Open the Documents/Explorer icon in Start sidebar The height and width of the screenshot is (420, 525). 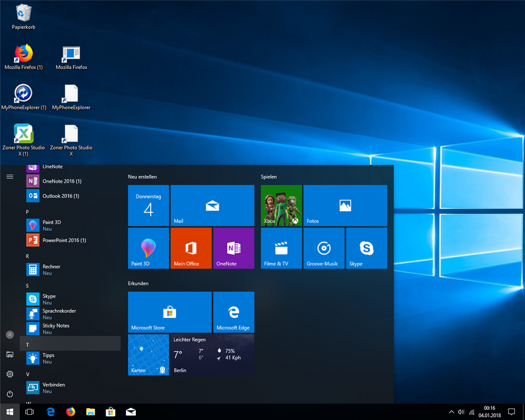pyautogui.click(x=10, y=354)
